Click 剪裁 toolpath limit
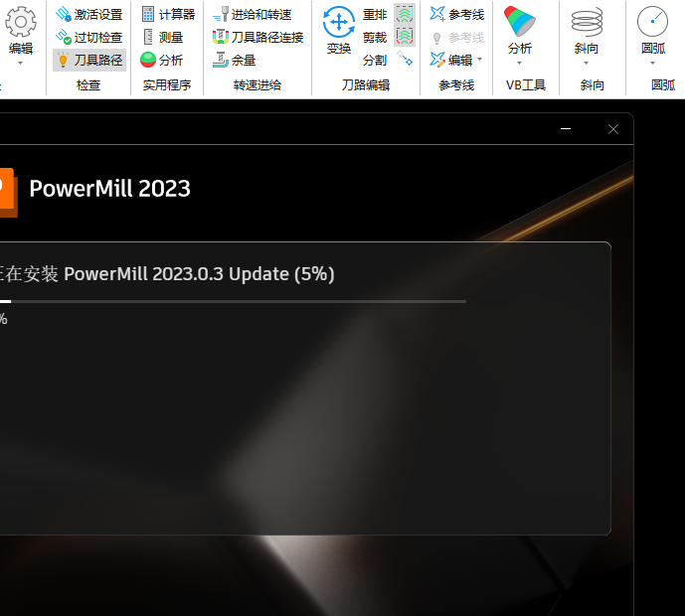This screenshot has height=616, width=685. [x=375, y=37]
